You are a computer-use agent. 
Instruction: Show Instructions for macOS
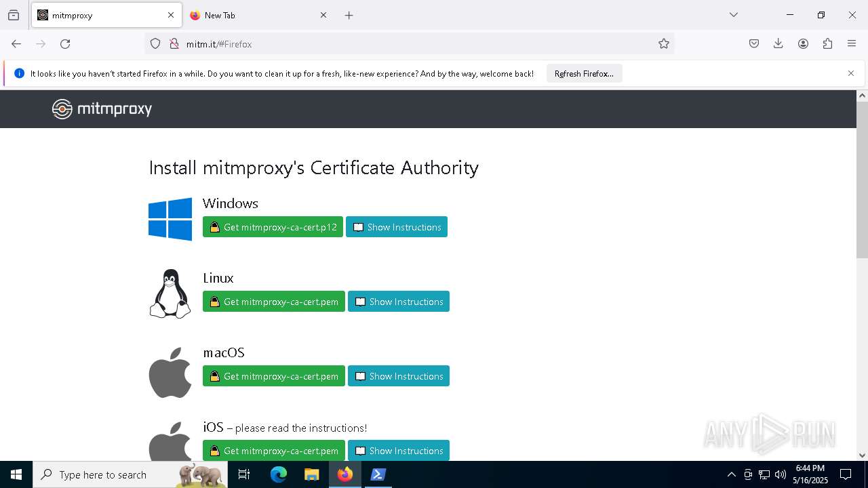(x=399, y=376)
